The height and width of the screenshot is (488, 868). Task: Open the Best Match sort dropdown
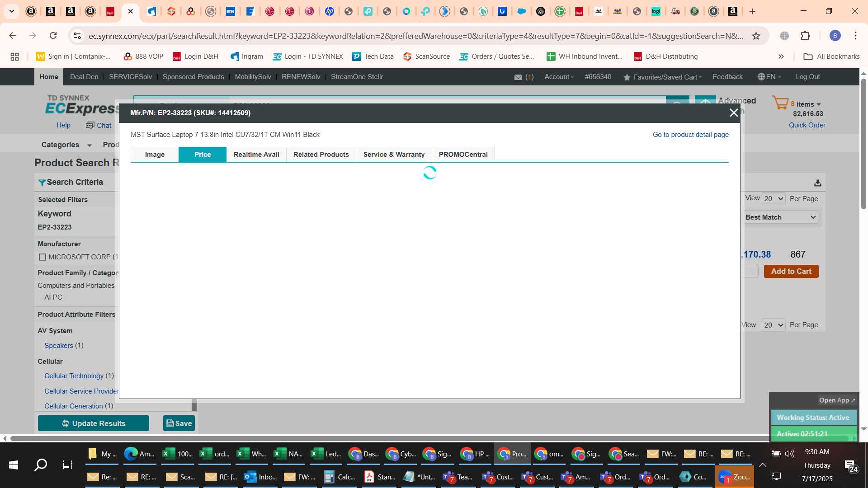click(781, 217)
